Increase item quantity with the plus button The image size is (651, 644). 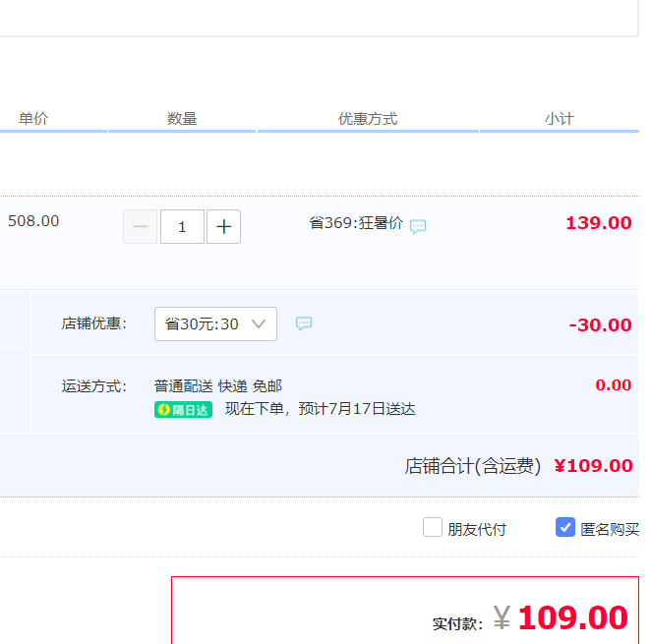click(x=224, y=227)
